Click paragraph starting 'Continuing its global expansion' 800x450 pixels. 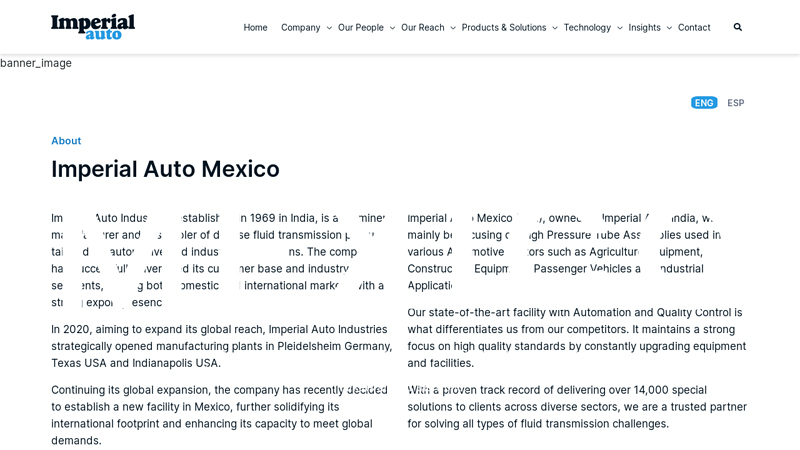219,415
